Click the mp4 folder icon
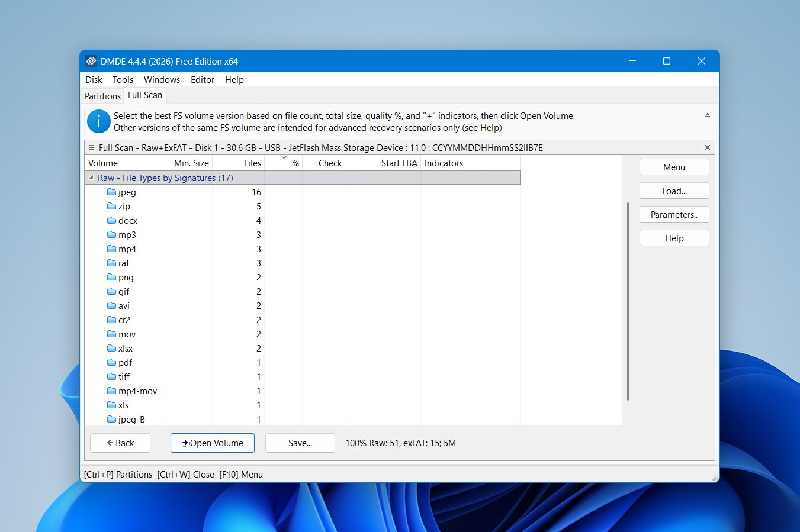This screenshot has width=800, height=532. pos(111,249)
